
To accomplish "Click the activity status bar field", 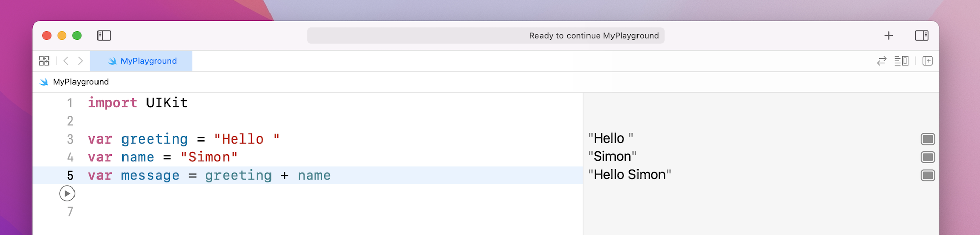I will click(x=485, y=36).
